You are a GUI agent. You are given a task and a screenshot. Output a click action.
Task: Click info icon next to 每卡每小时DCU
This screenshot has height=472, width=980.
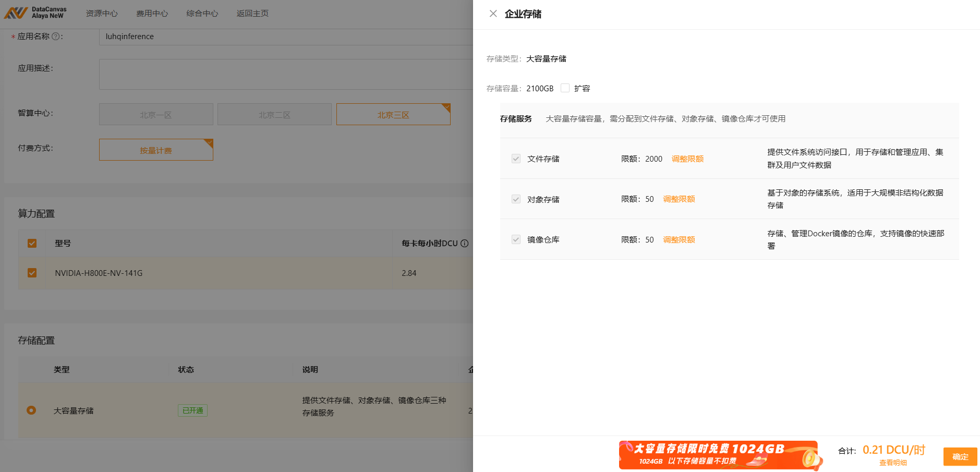(465, 244)
